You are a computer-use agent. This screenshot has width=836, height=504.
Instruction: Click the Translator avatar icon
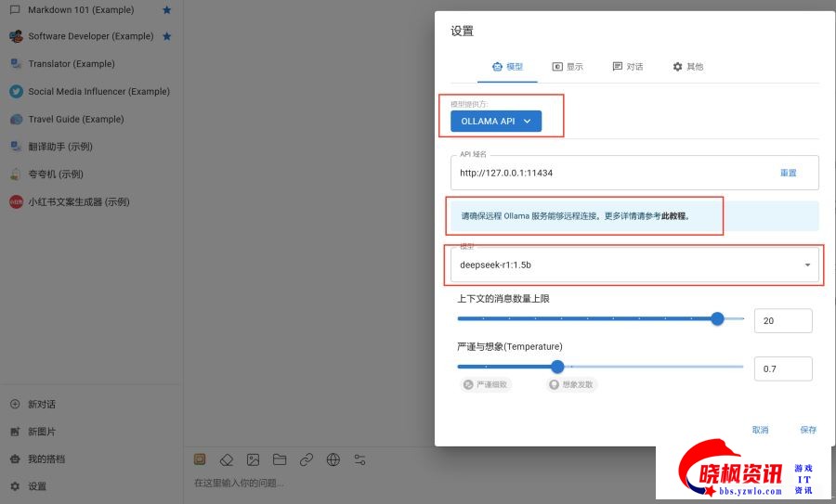(16, 63)
